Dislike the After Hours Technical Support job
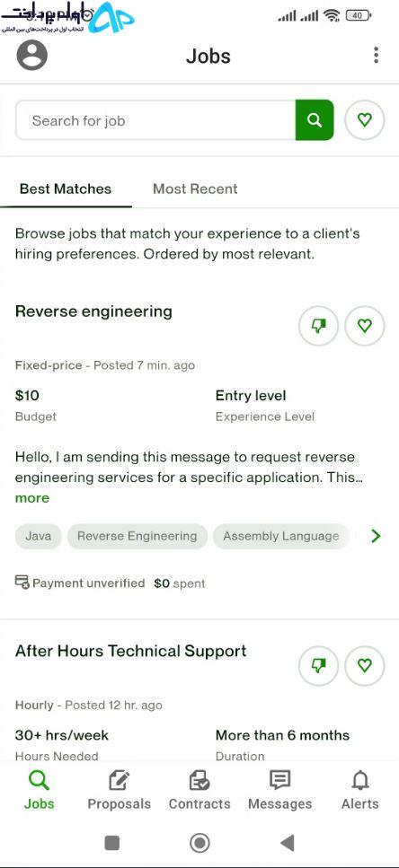The width and height of the screenshot is (399, 868). coord(318,665)
